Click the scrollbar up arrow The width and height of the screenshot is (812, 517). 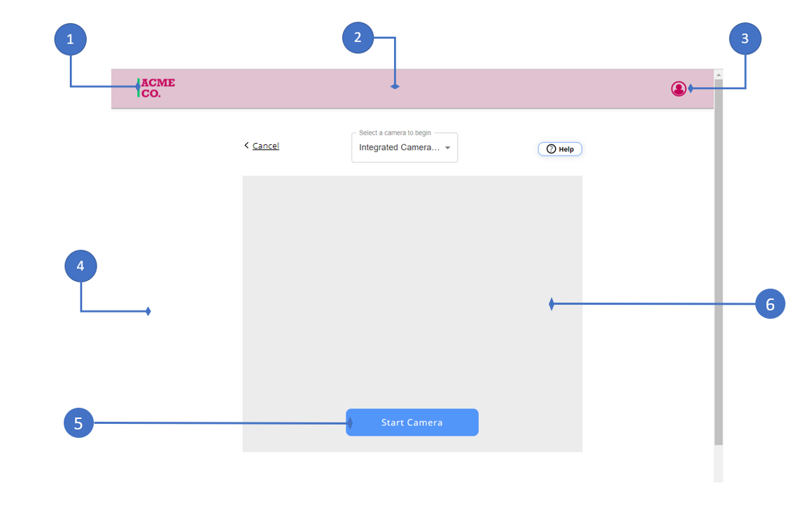[x=718, y=75]
